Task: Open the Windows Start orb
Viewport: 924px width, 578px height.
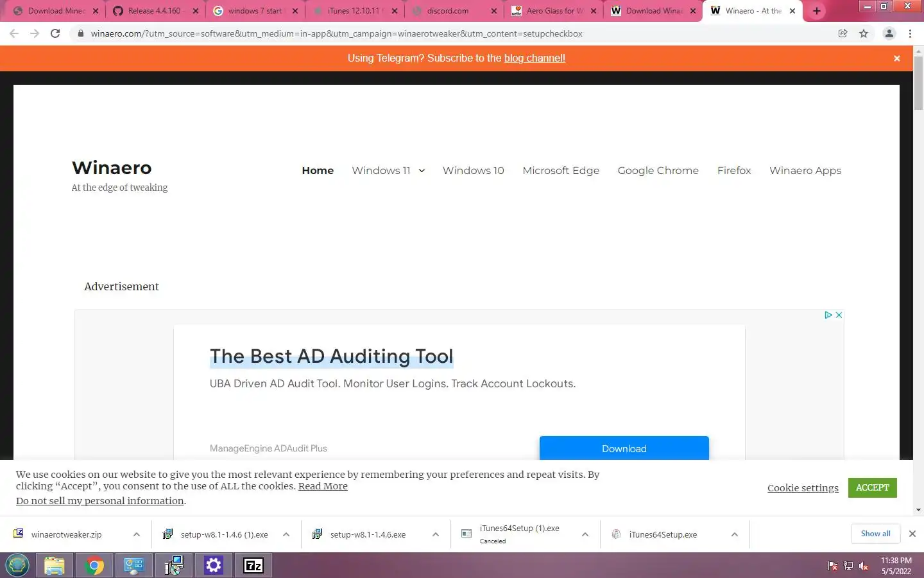Action: click(x=17, y=565)
